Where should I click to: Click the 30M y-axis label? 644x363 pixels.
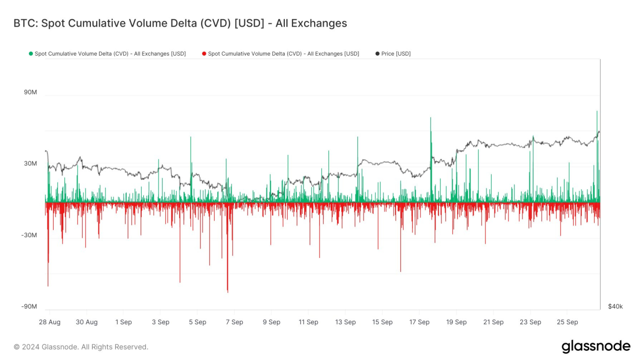click(30, 164)
